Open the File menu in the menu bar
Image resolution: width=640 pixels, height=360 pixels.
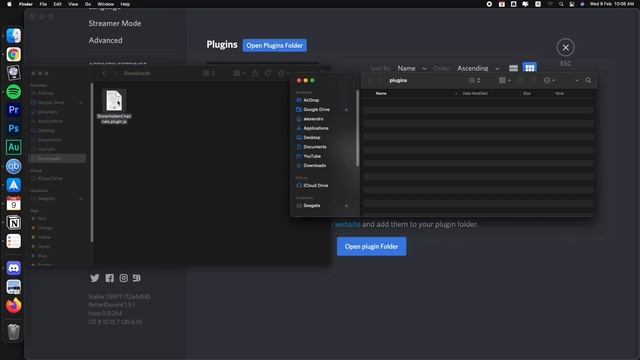[x=43, y=4]
